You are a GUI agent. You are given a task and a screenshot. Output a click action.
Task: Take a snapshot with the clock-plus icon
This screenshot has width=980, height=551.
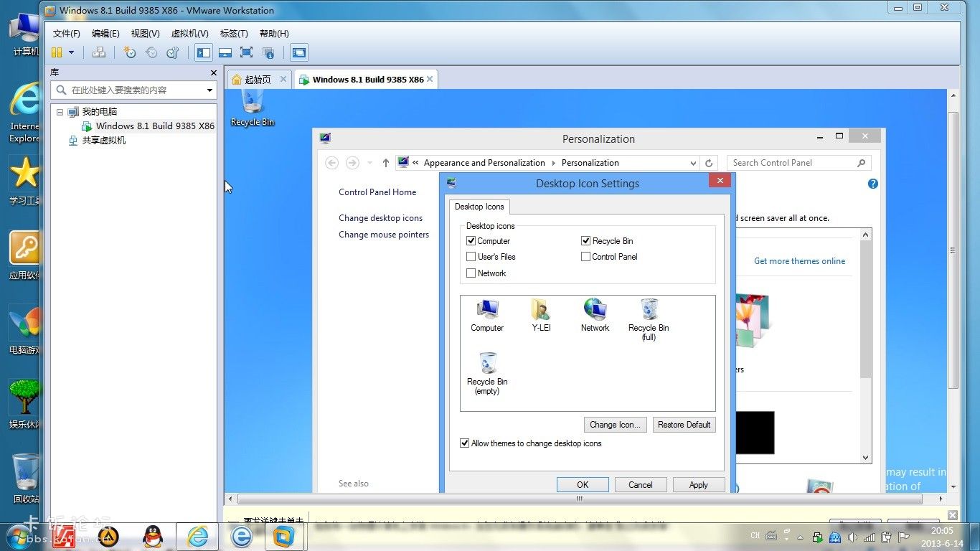(130, 52)
